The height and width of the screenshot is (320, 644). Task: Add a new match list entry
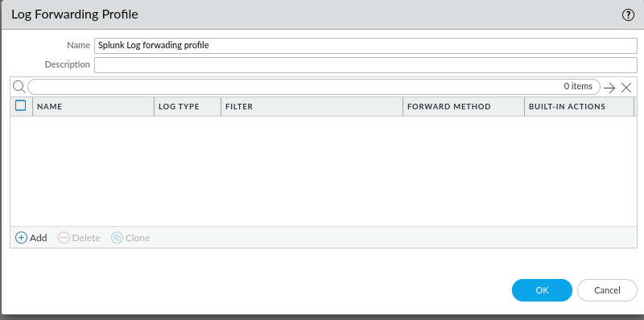point(31,237)
